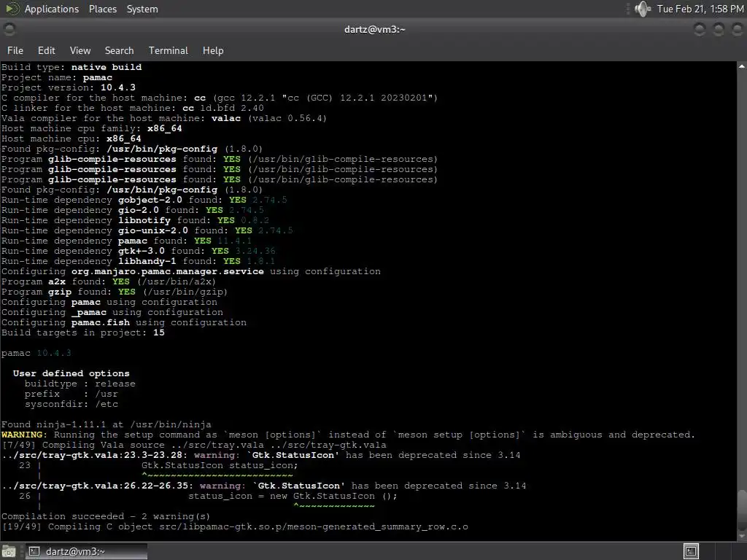Click the 'gobject-2.0 found: YES' line

pyautogui.click(x=144, y=200)
